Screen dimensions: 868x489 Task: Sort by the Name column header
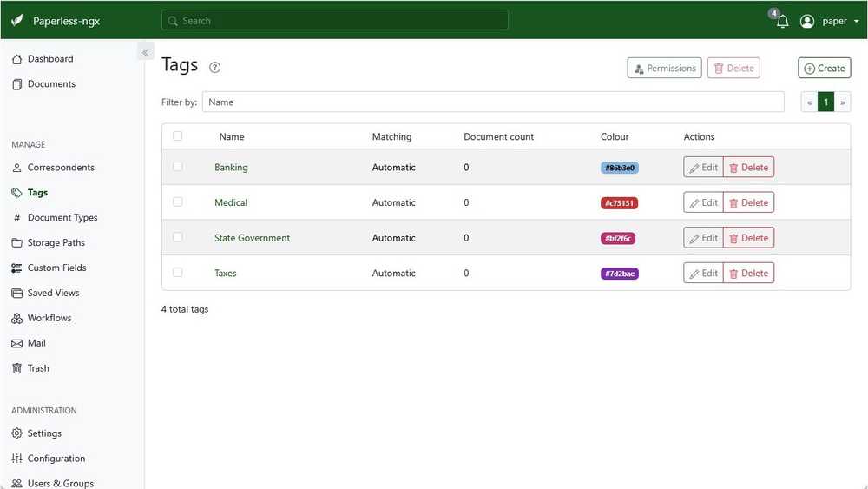pos(232,136)
